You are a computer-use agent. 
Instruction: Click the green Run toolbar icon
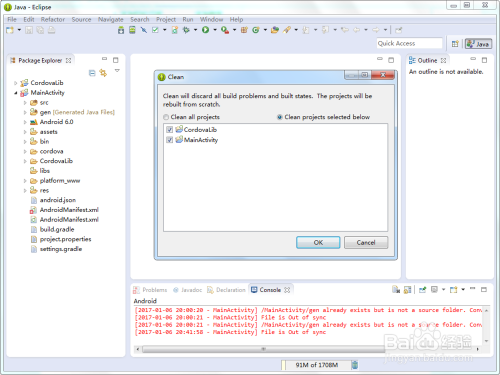[x=206, y=30]
